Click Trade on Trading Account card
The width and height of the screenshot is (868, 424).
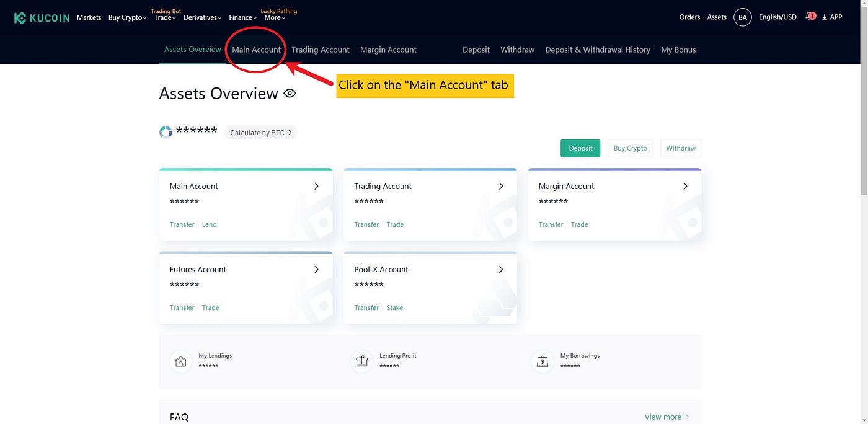[x=395, y=224]
